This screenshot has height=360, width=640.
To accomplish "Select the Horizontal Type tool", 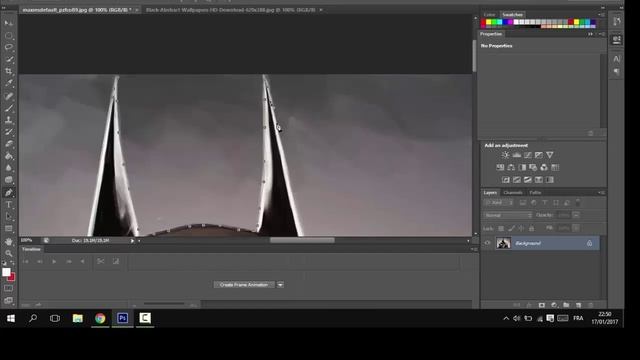I will point(9,204).
